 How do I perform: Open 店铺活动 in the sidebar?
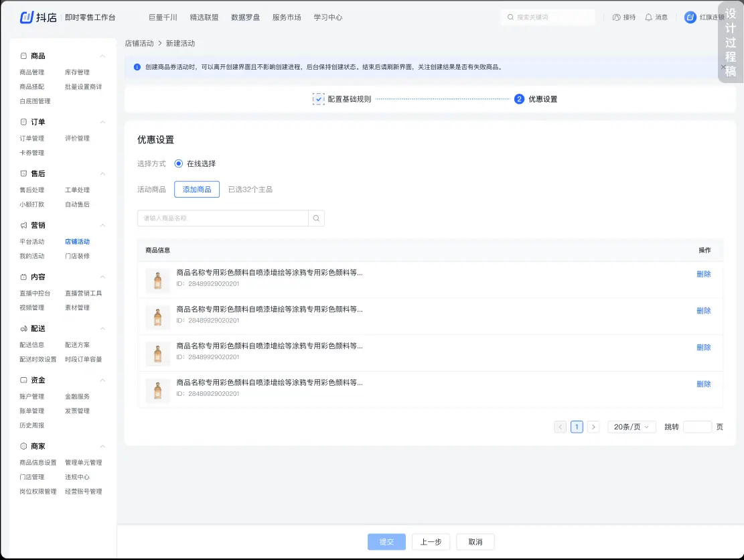77,242
